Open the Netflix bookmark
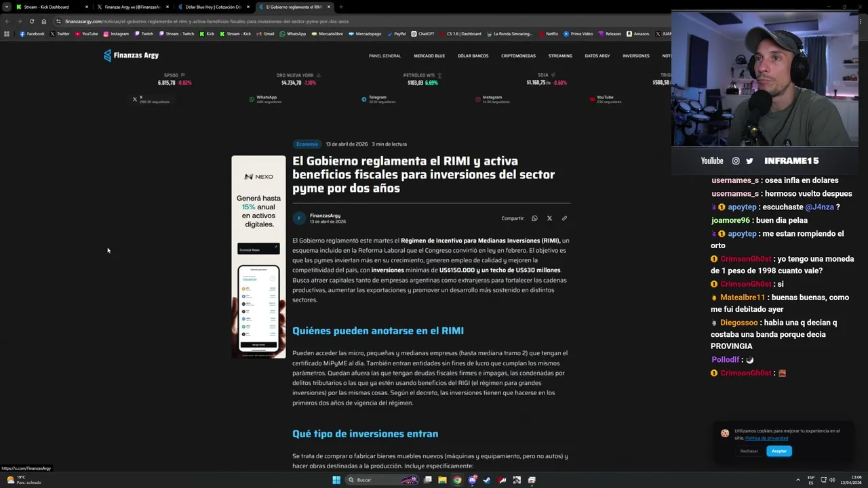The image size is (868, 488). [549, 34]
